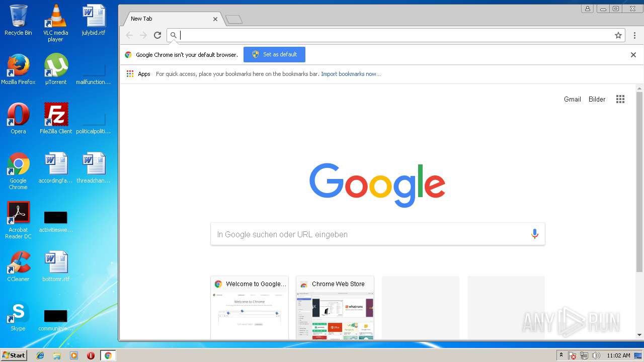Select µTorrent desktop icon
The width and height of the screenshot is (644, 362).
pyautogui.click(x=56, y=69)
